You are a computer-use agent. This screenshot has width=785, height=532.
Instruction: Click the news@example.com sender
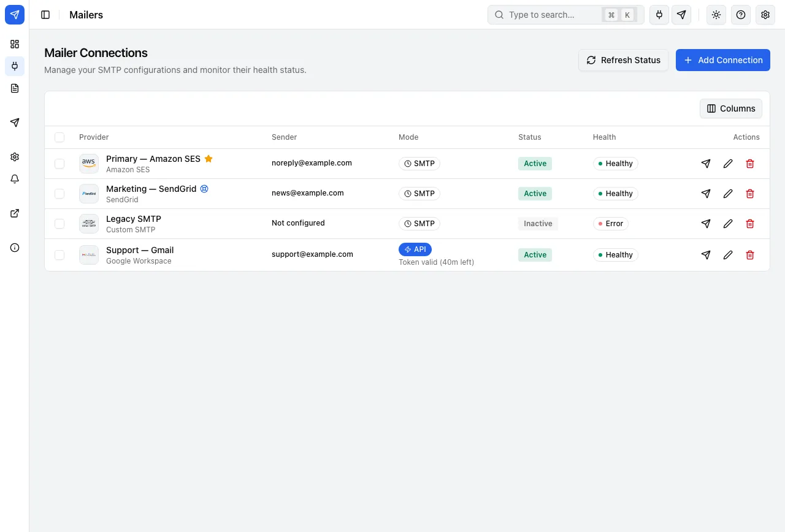pos(308,193)
